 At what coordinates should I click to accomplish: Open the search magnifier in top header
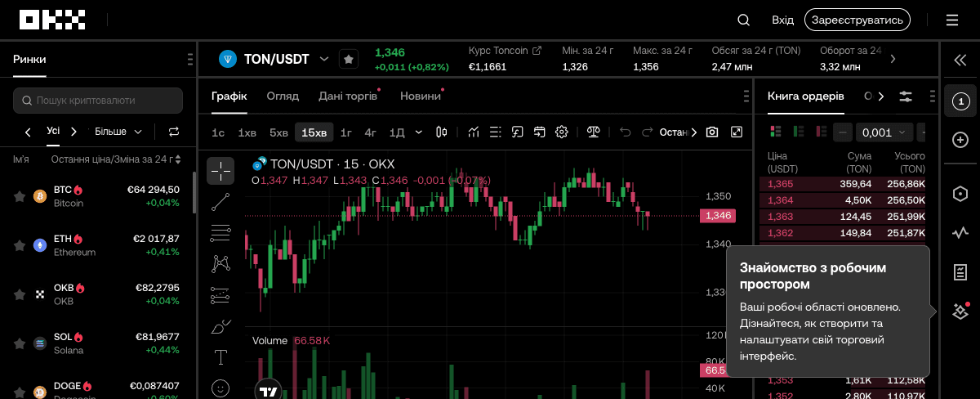pyautogui.click(x=743, y=20)
